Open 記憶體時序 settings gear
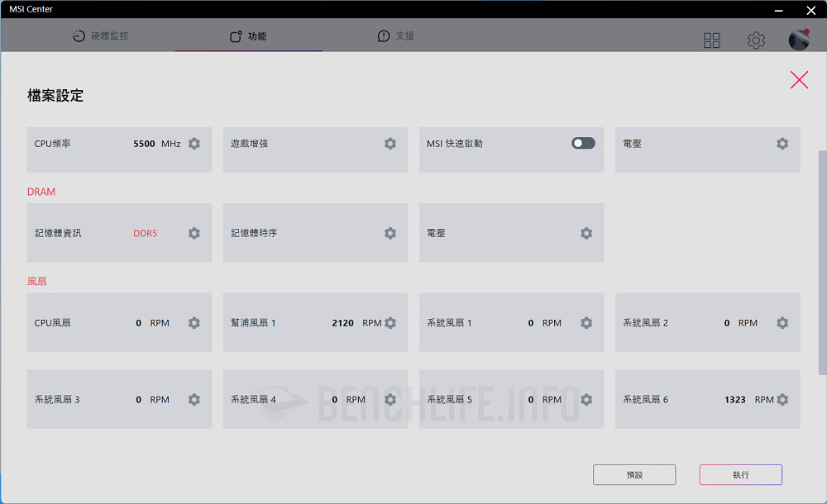The image size is (827, 504). (x=390, y=234)
